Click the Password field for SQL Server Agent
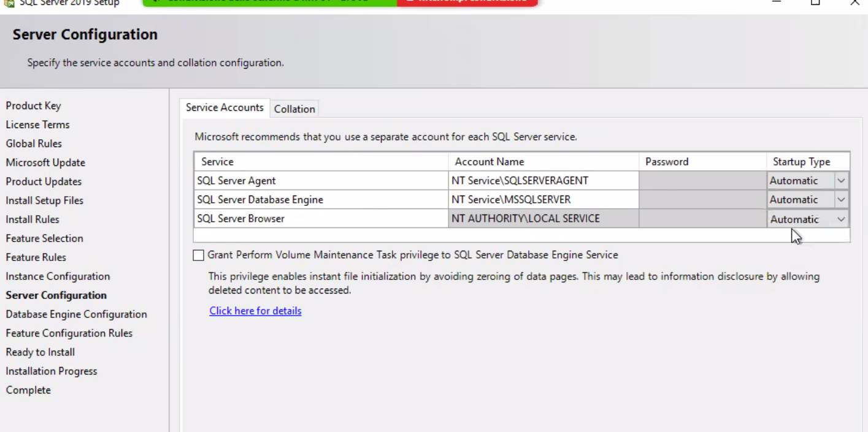 [x=701, y=180]
